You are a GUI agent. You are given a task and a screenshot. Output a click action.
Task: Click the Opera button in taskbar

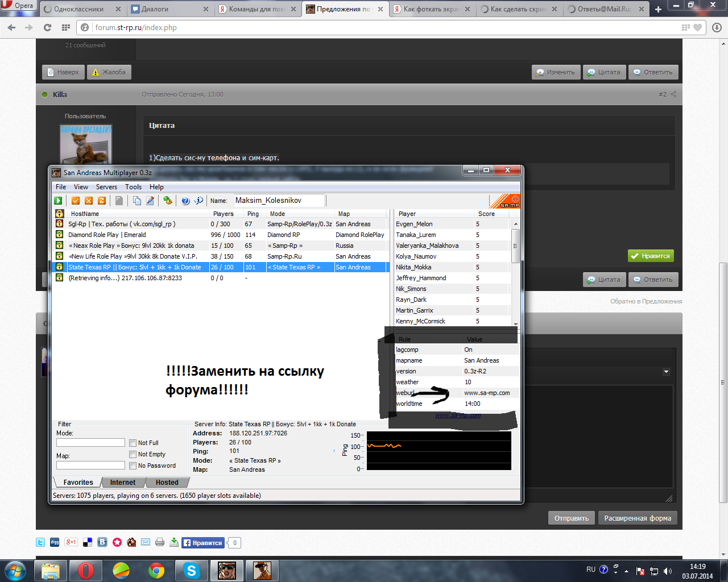point(86,571)
